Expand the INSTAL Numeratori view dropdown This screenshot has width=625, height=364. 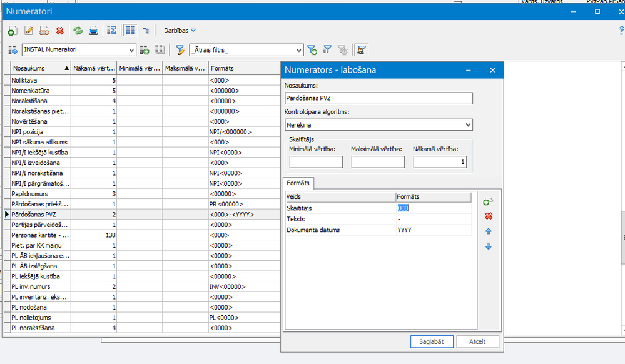(x=131, y=50)
